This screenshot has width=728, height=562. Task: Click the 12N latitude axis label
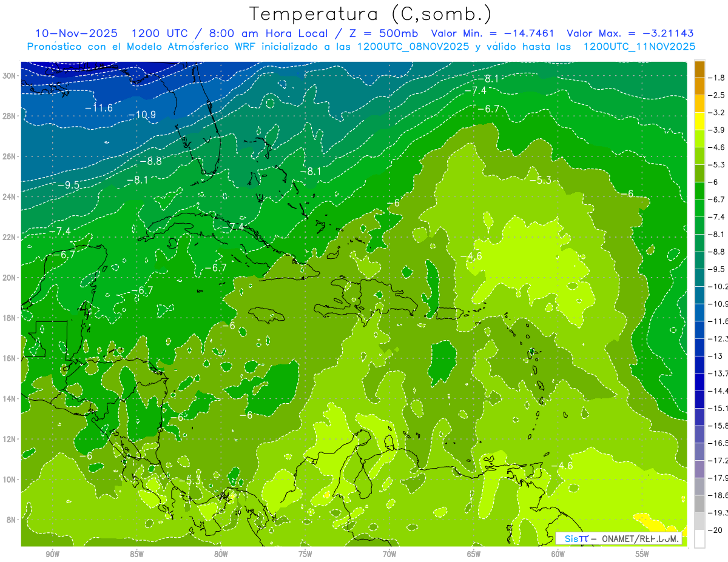tap(10, 439)
